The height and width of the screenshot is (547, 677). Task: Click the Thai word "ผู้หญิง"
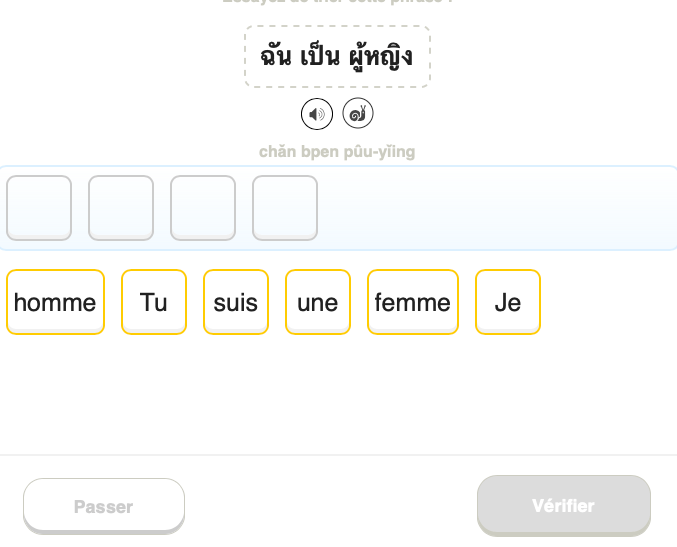point(380,57)
